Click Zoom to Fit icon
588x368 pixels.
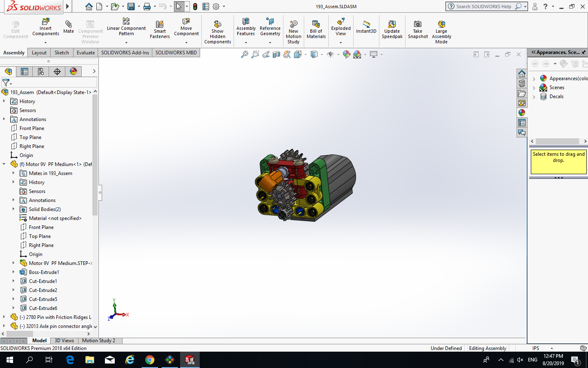[244, 54]
